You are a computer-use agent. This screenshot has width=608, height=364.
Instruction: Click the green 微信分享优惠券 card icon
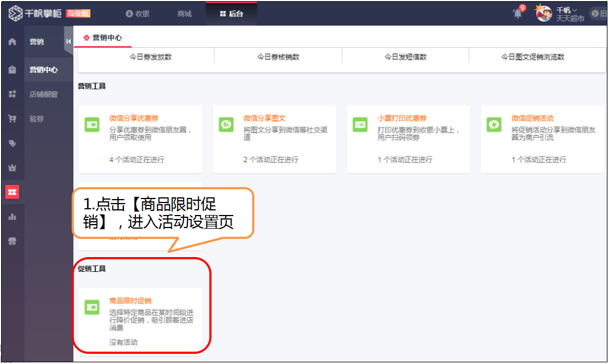click(92, 124)
